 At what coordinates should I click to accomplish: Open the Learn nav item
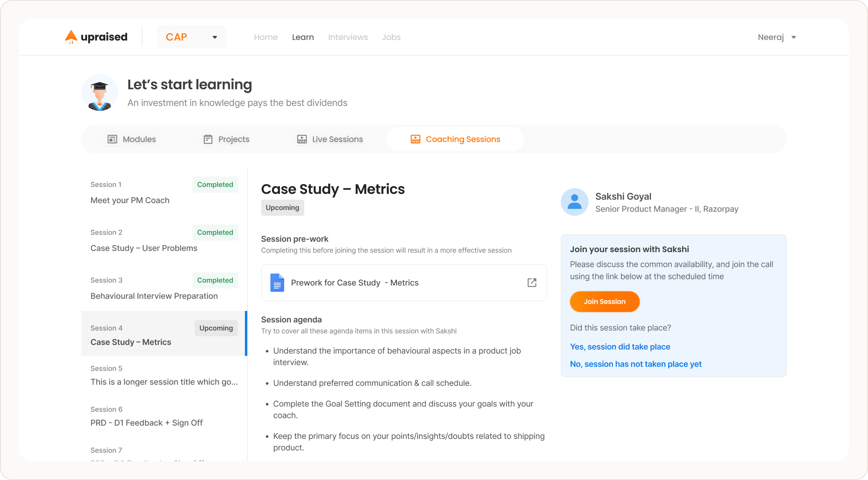click(303, 37)
